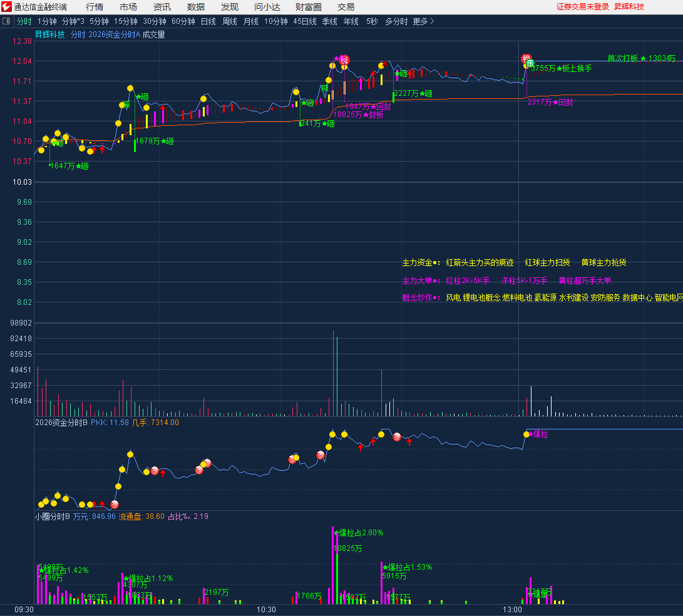Click the red 榜 badge near 12.04 peak
683x616 pixels.
point(344,59)
